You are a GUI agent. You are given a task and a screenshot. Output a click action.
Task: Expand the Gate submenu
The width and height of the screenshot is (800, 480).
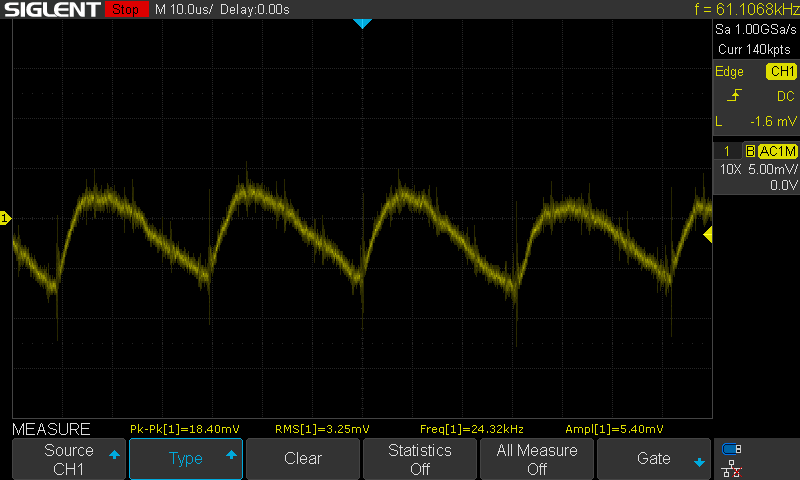(x=654, y=459)
